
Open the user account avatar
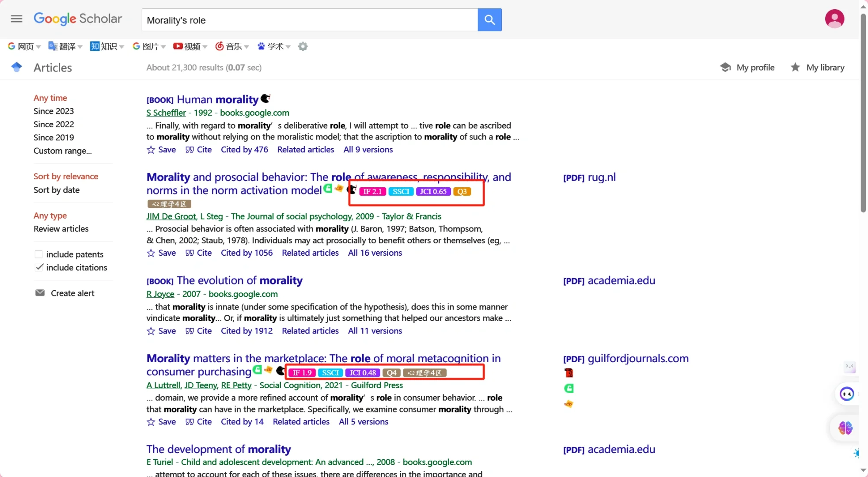coord(834,19)
